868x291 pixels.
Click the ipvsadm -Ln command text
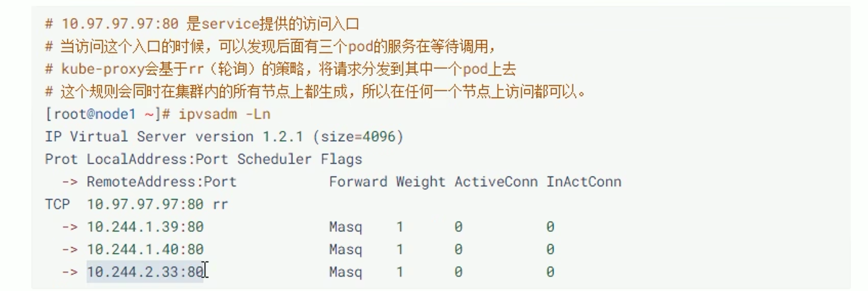point(225,114)
